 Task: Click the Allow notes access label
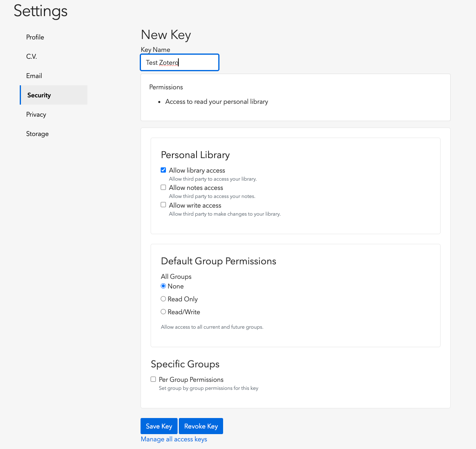click(196, 187)
